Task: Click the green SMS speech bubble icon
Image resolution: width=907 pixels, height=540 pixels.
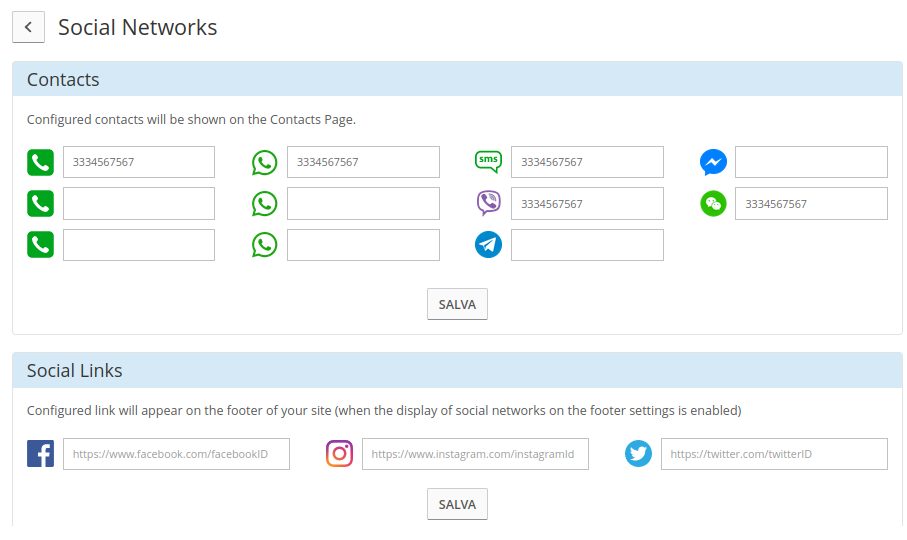Action: [488, 162]
